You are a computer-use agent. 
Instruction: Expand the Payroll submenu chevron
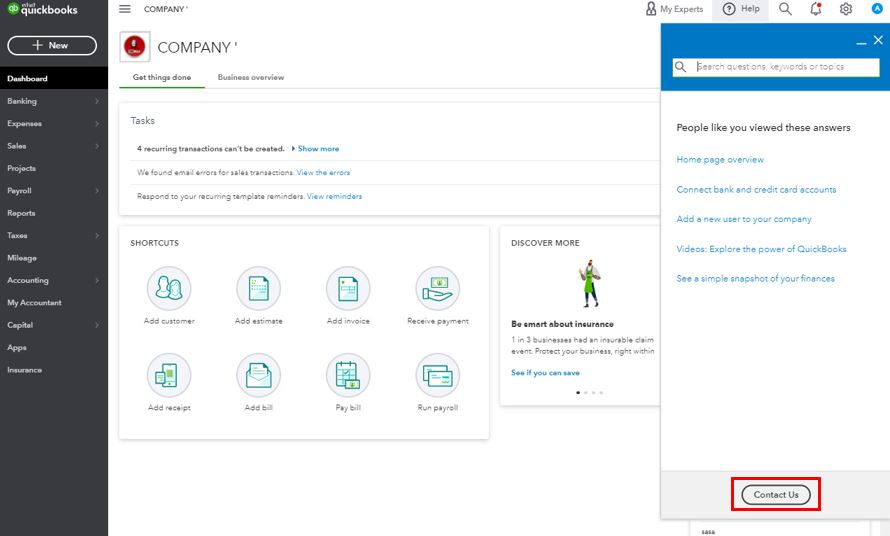[97, 191]
